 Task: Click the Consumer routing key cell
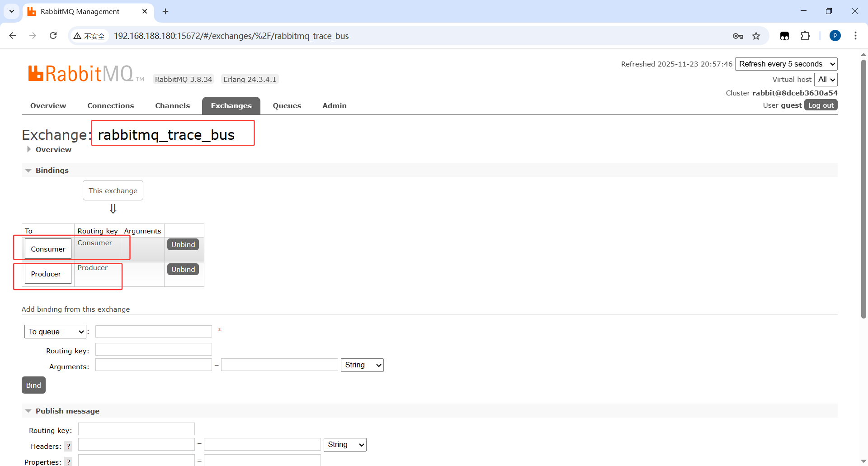[98, 249]
